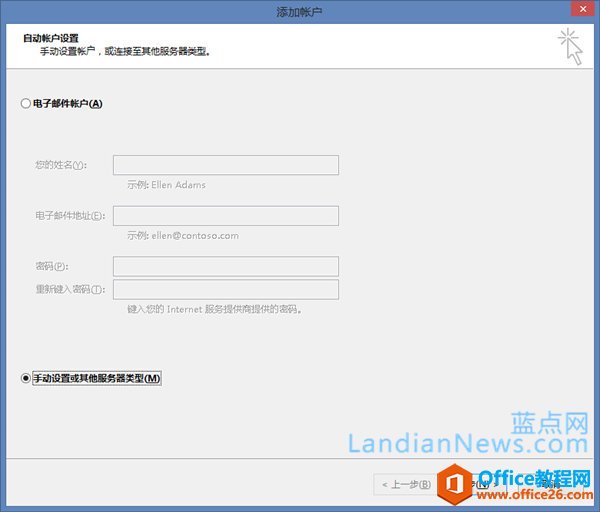This screenshot has height=512, width=600.
Task: Focus the 电子邮件地址(E) address field
Action: [226, 216]
